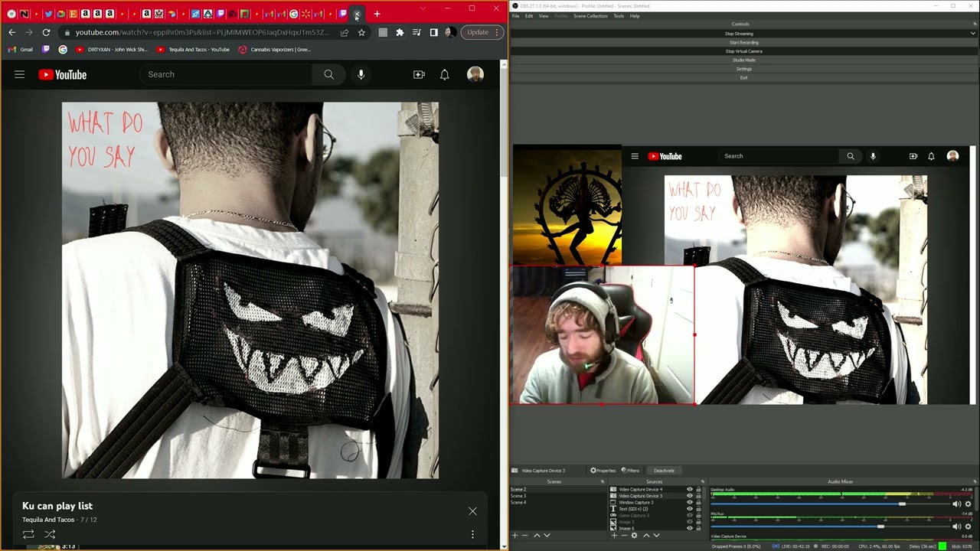Remove selected source in OBS Sources panel
This screenshot has width=980, height=551.
(x=624, y=536)
